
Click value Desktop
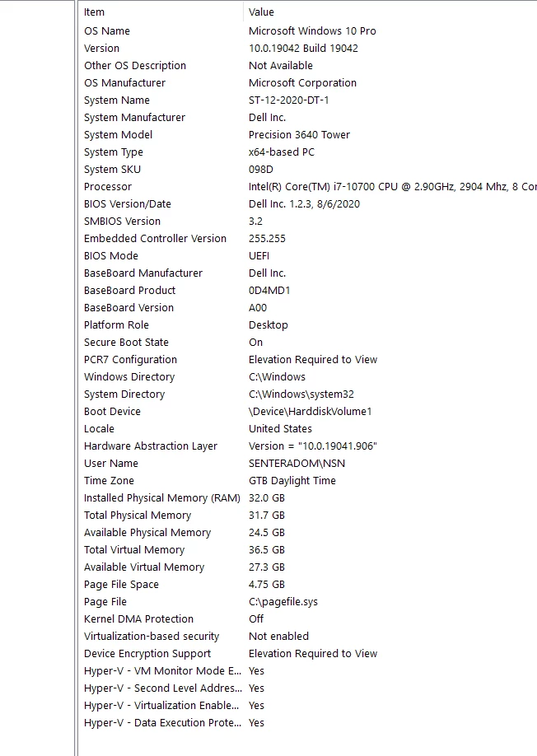tap(268, 325)
